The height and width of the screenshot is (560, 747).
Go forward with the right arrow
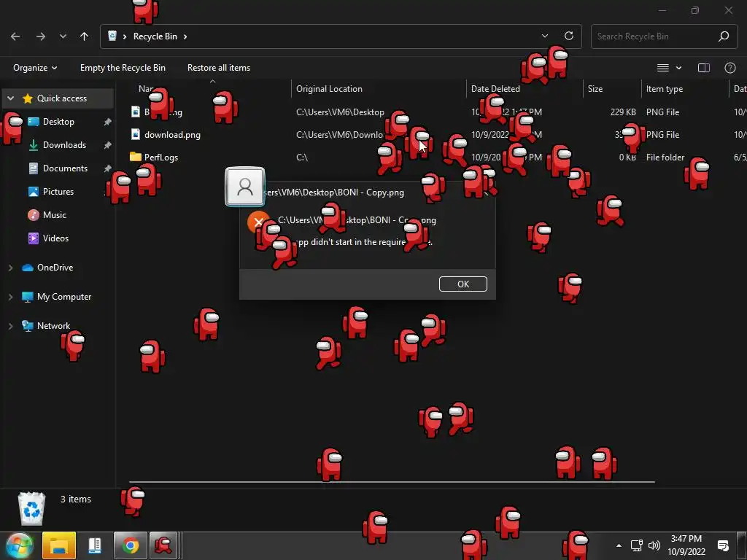coord(41,36)
